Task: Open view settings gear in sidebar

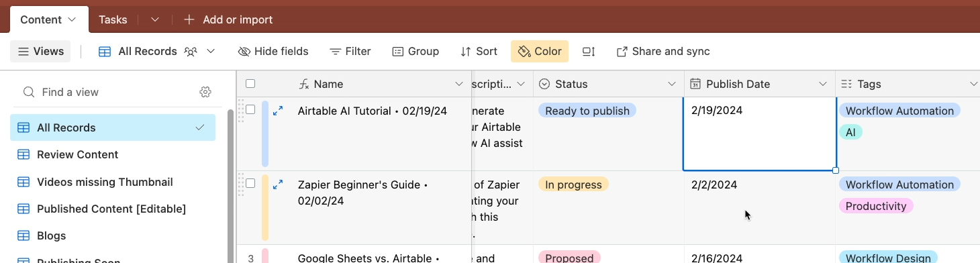Action: (x=205, y=92)
